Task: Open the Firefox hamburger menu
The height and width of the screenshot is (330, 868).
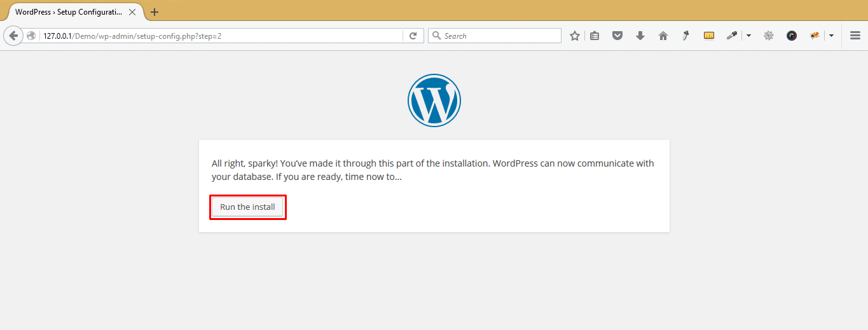Action: click(x=855, y=36)
